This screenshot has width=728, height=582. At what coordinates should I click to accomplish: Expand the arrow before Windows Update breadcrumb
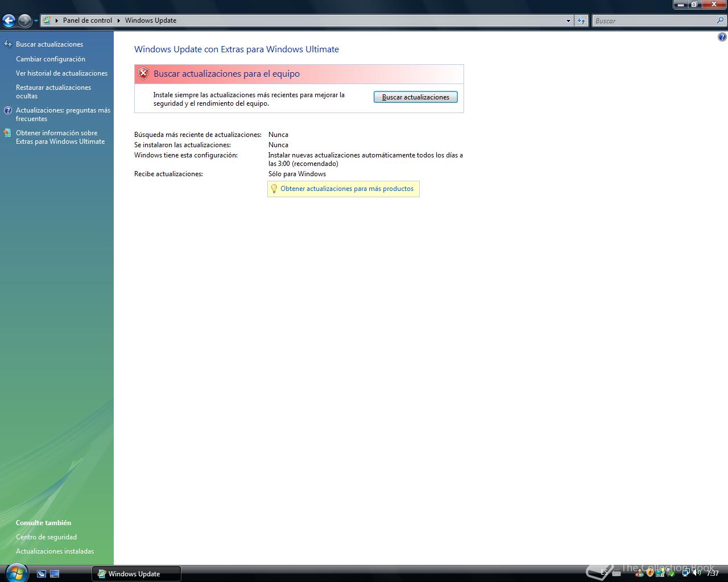[119, 20]
